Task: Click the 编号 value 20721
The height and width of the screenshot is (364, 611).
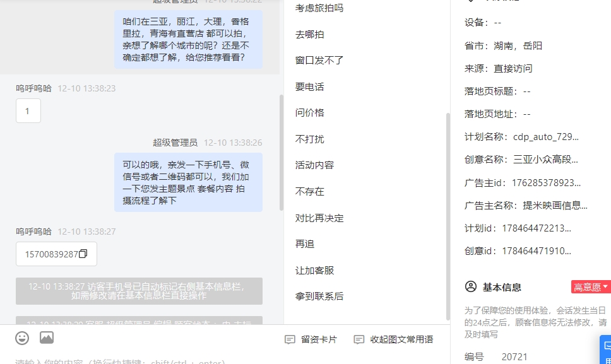Action: [x=514, y=357]
